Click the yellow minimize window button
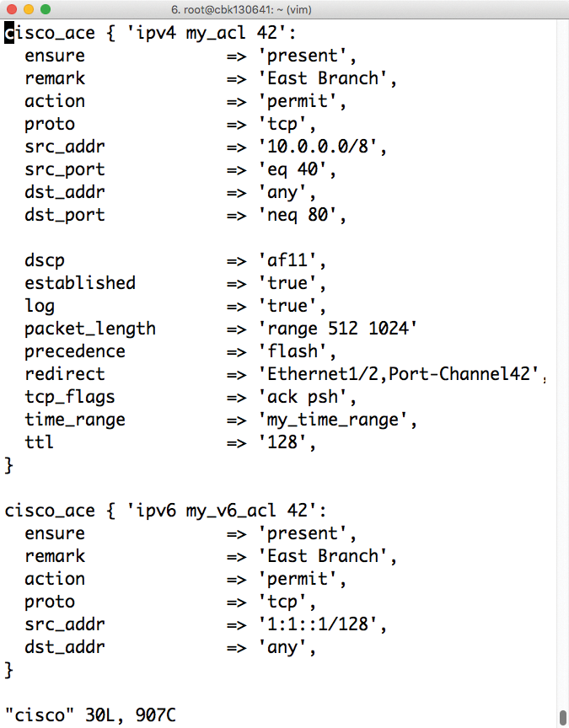569x728 pixels. 28,10
